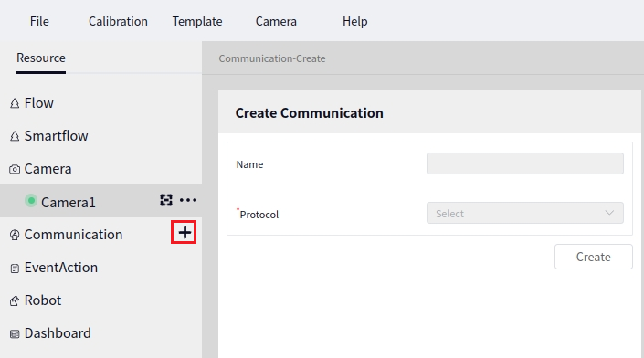Click the Create Communication heading
Screen dimensions: 644x358
tap(310, 113)
